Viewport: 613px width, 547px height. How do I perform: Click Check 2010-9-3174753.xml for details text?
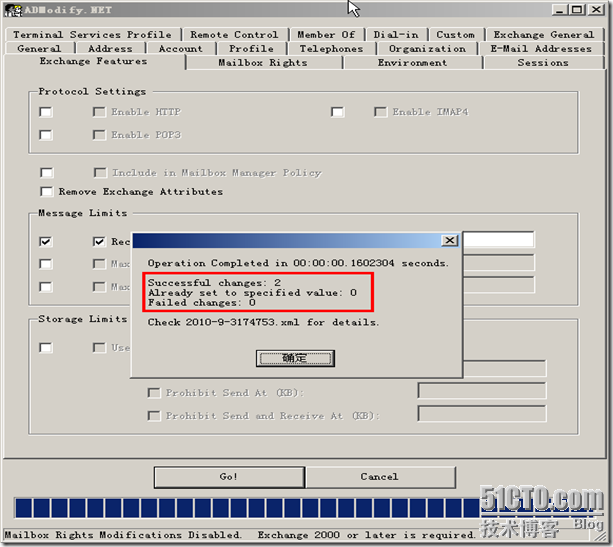point(263,323)
